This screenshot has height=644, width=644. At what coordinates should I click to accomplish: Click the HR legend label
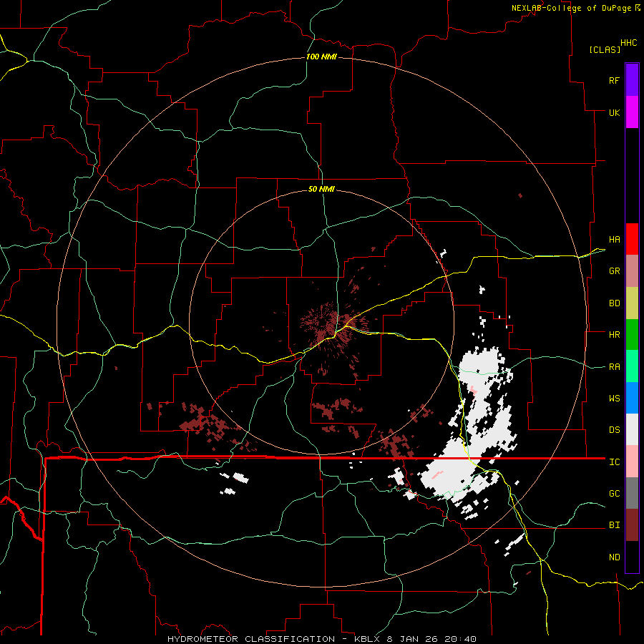[614, 335]
